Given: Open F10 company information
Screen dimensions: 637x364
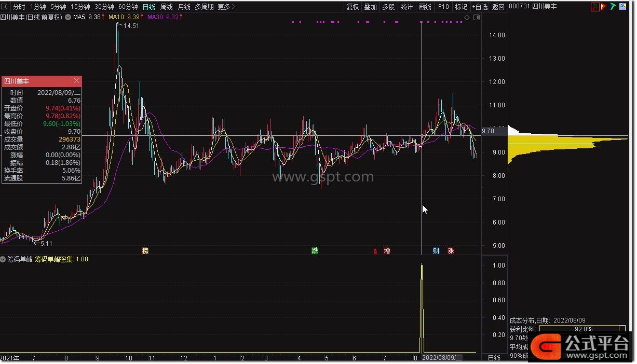Looking at the screenshot, I should point(443,7).
